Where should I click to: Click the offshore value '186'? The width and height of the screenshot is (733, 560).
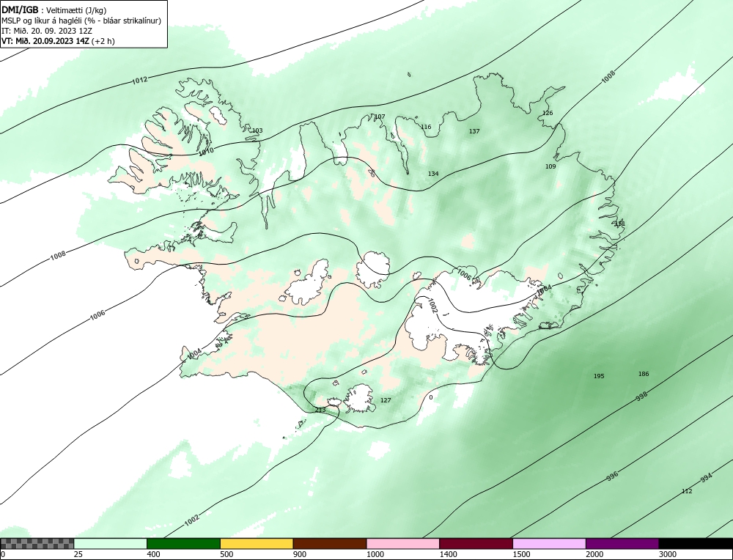[x=644, y=374]
